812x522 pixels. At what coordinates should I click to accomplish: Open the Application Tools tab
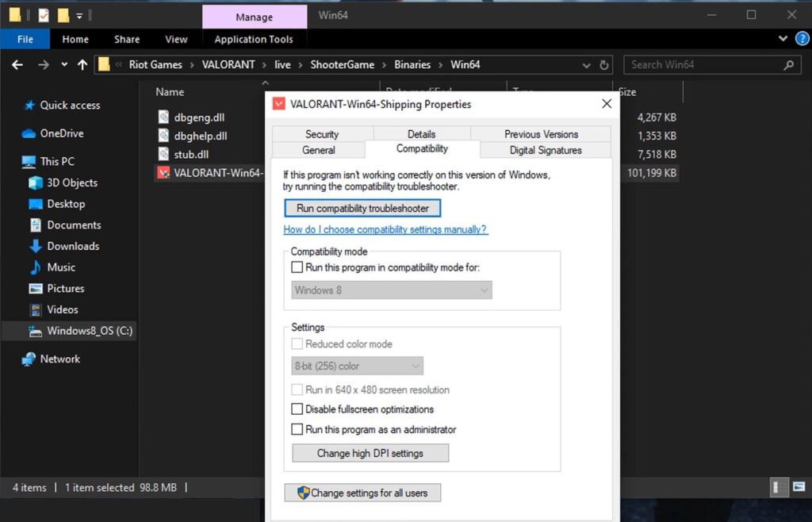pos(254,40)
